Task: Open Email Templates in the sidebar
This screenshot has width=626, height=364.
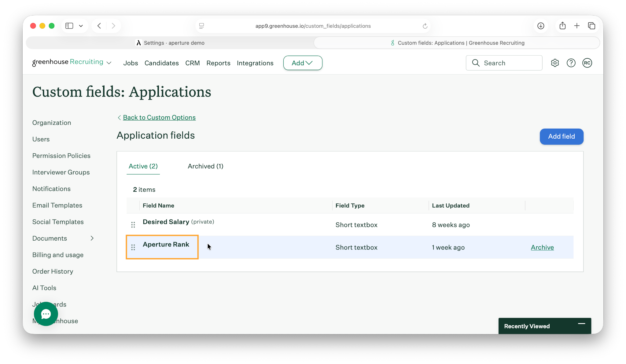Action: point(57,205)
